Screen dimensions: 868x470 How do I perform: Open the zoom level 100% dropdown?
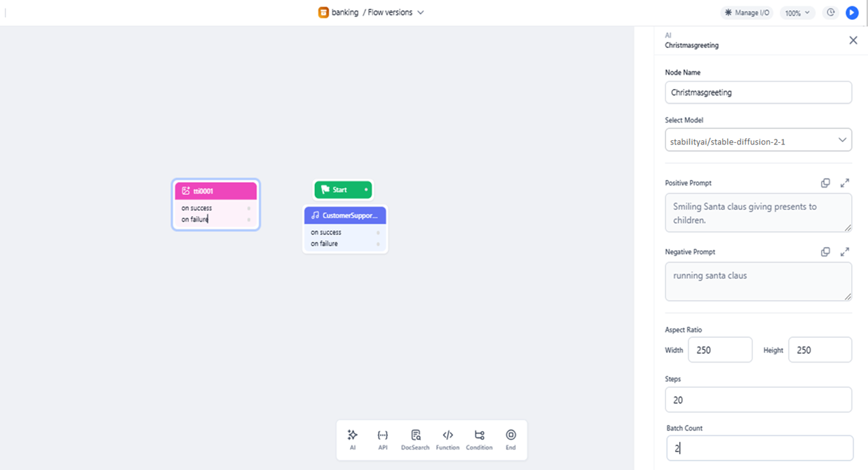click(x=797, y=12)
